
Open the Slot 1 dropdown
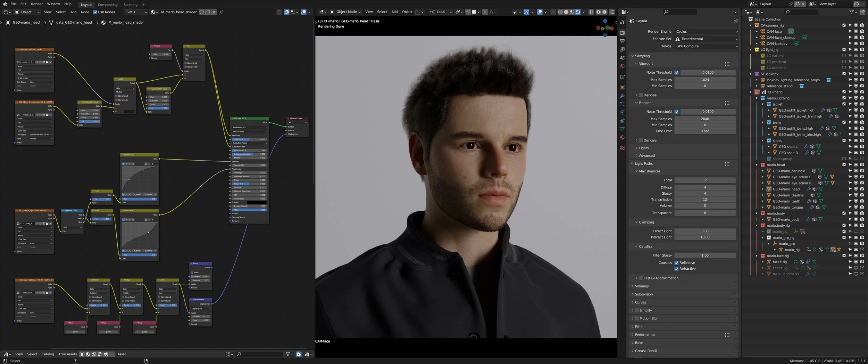click(x=136, y=12)
